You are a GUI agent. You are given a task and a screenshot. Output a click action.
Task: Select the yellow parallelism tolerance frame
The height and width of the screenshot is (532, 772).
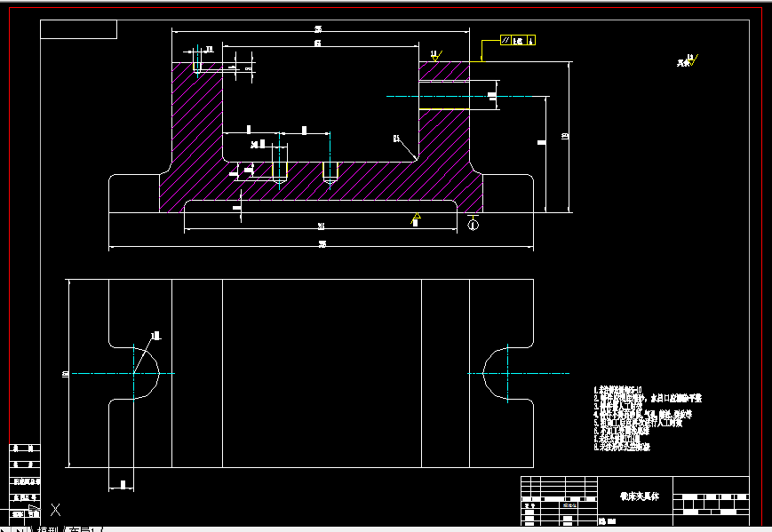517,40
